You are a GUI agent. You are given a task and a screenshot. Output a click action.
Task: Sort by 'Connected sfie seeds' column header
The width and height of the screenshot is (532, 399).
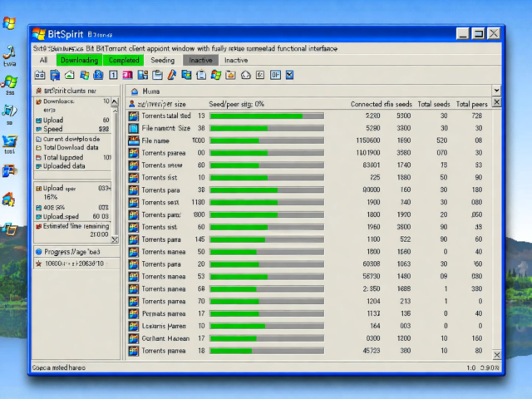point(381,104)
